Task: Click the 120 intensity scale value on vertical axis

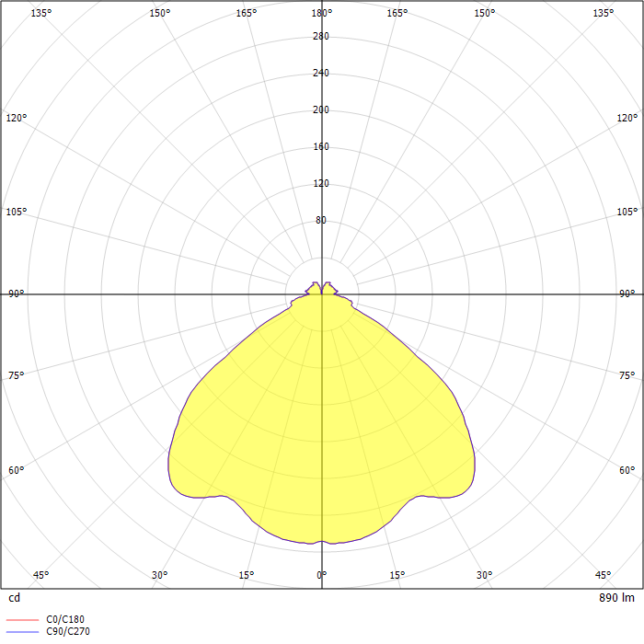Action: tap(321, 183)
